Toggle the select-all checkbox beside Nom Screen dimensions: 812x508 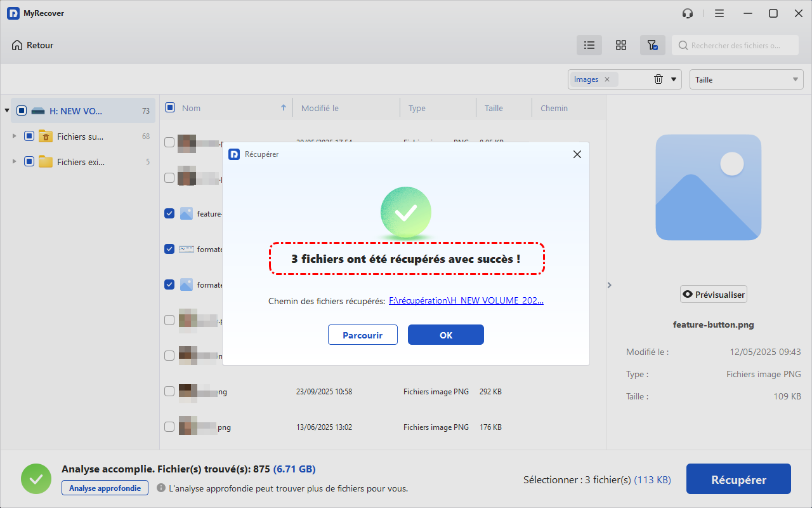coord(170,108)
